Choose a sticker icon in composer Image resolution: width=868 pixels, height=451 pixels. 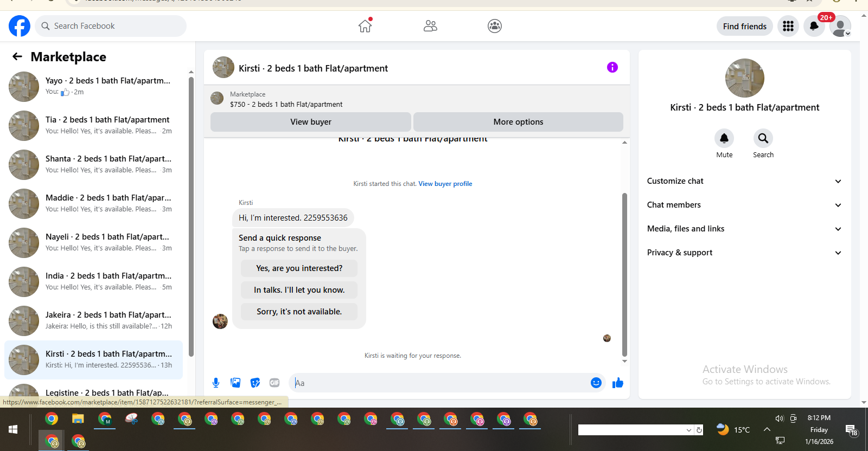pyautogui.click(x=255, y=383)
